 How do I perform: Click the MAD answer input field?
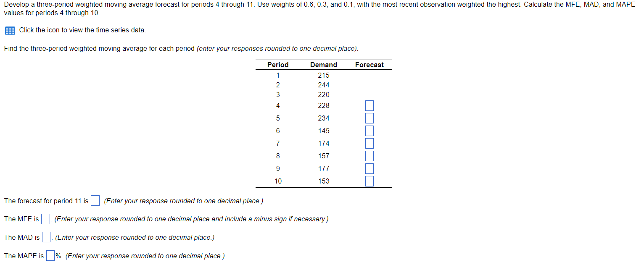pos(46,237)
